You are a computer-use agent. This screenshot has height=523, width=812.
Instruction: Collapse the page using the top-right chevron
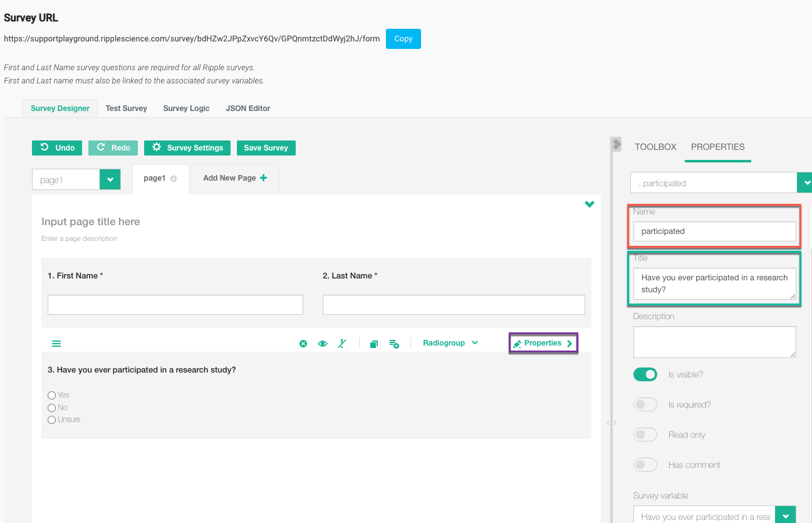pyautogui.click(x=589, y=204)
